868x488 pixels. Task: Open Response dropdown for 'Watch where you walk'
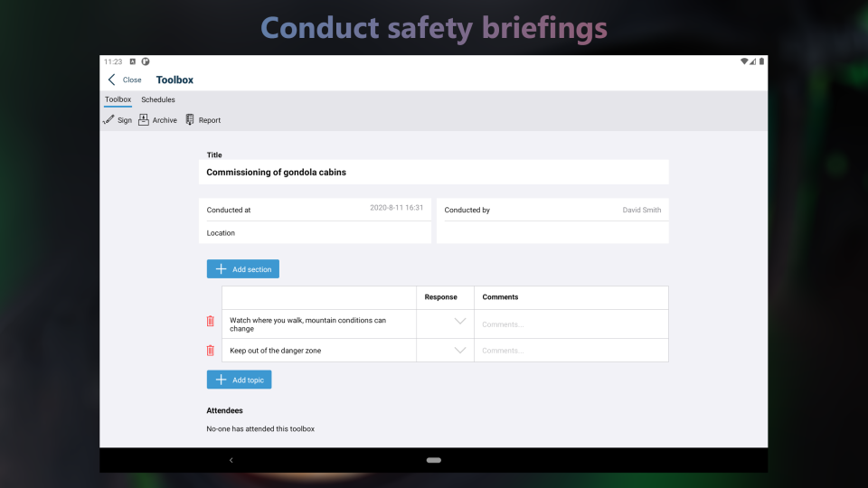point(459,321)
